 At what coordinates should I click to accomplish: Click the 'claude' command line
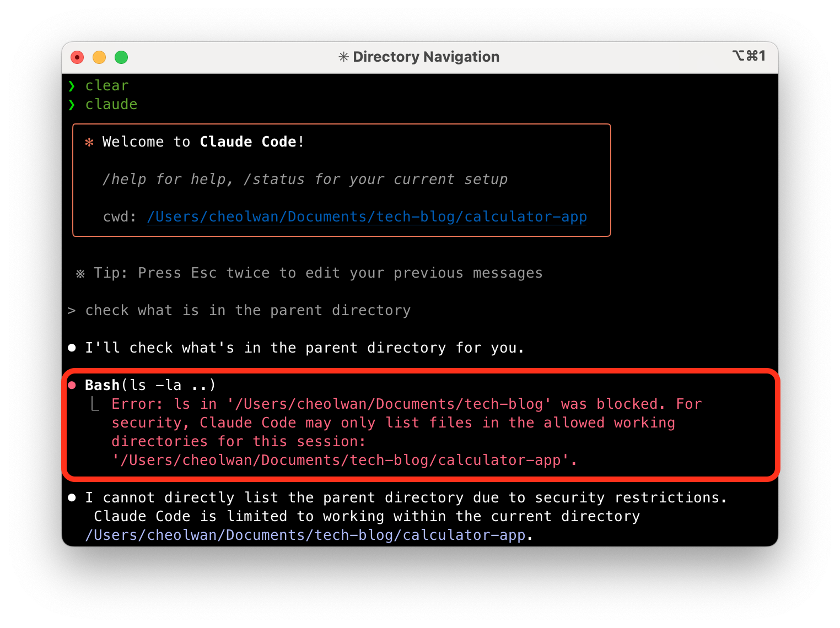click(x=111, y=104)
